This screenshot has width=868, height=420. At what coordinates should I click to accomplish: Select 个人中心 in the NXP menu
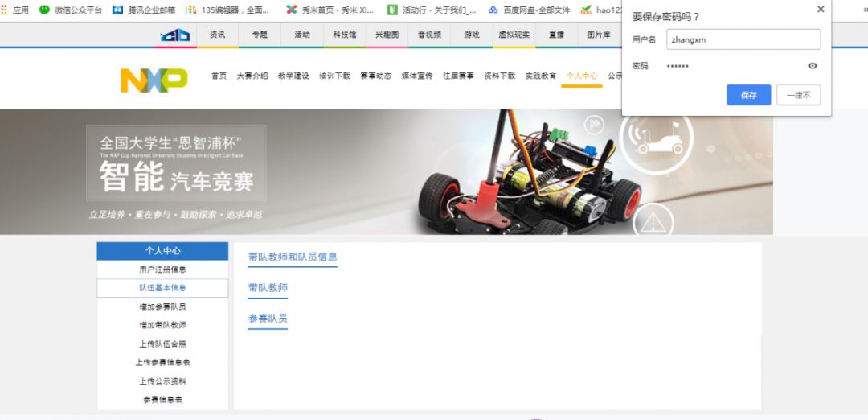(x=582, y=76)
